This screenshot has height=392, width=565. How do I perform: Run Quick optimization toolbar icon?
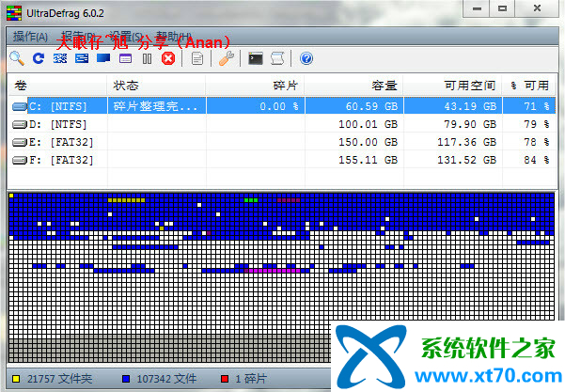tap(82, 58)
